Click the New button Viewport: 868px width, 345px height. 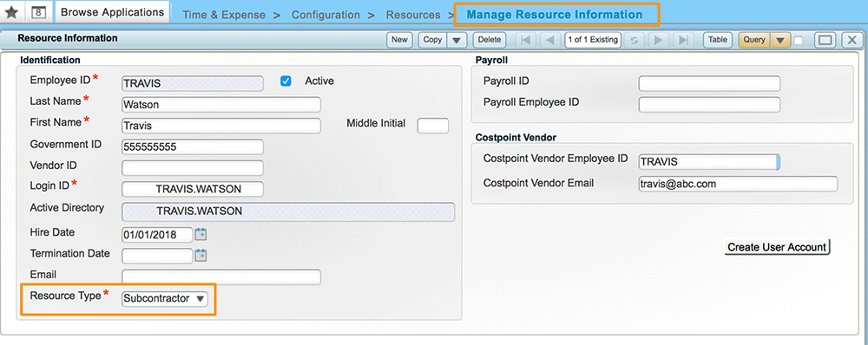click(x=399, y=40)
